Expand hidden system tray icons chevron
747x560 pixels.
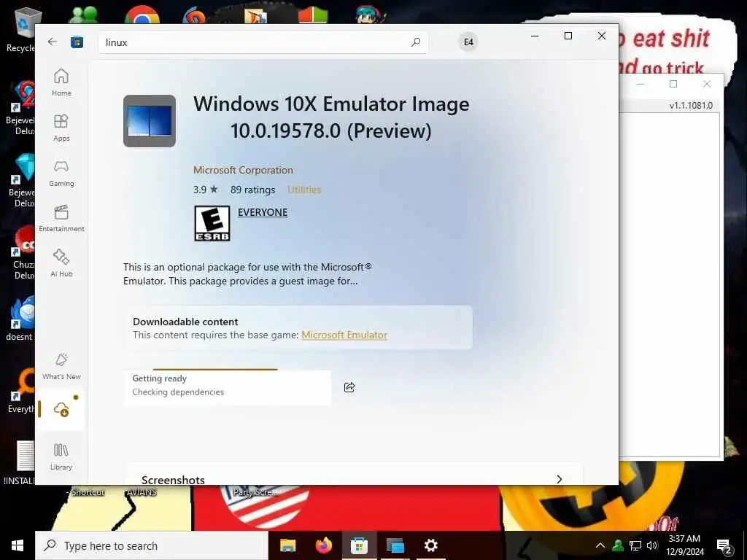click(x=600, y=545)
